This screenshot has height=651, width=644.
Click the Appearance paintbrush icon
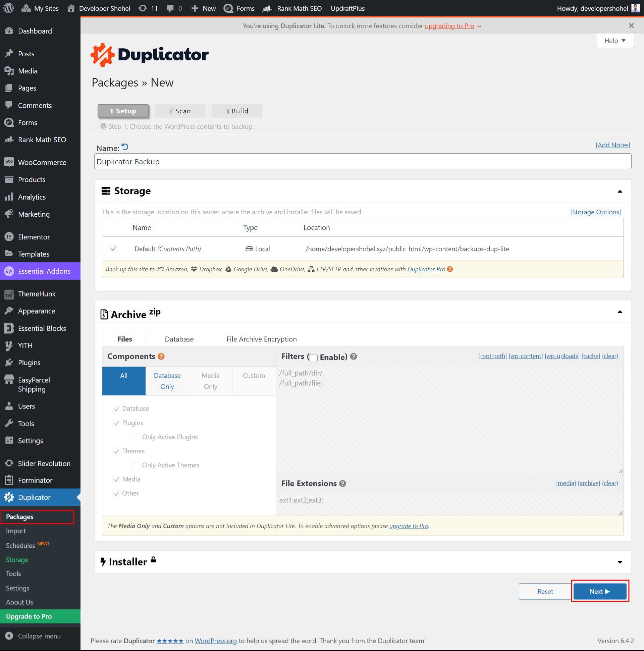9,311
